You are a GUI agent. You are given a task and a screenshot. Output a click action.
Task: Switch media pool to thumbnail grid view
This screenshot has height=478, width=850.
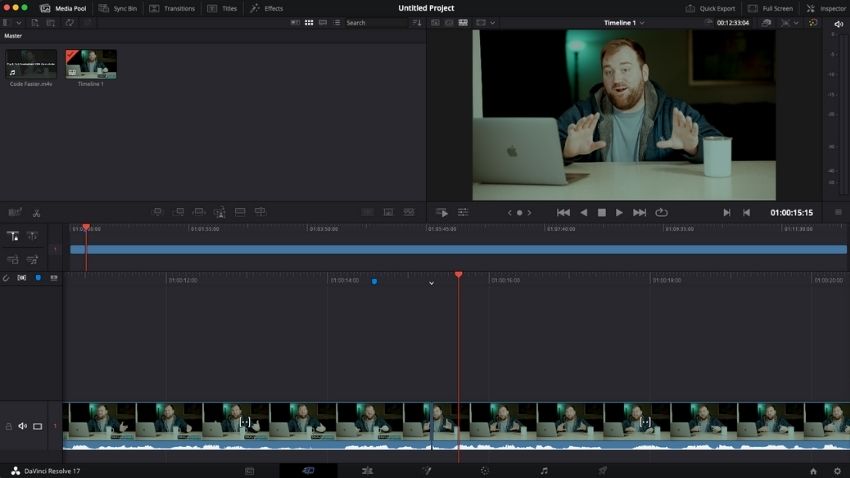(x=309, y=23)
